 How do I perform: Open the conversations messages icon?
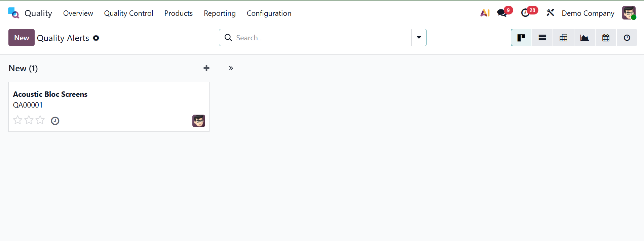point(502,13)
